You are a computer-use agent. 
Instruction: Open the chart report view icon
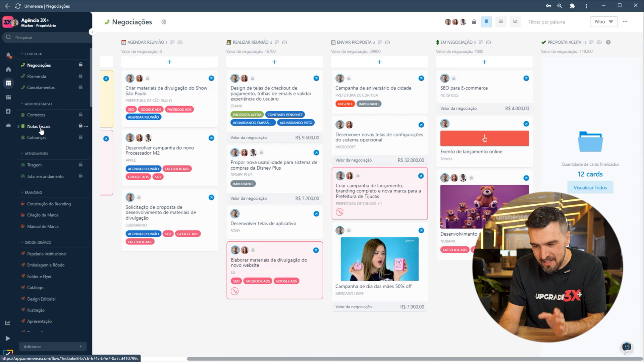[x=515, y=22]
